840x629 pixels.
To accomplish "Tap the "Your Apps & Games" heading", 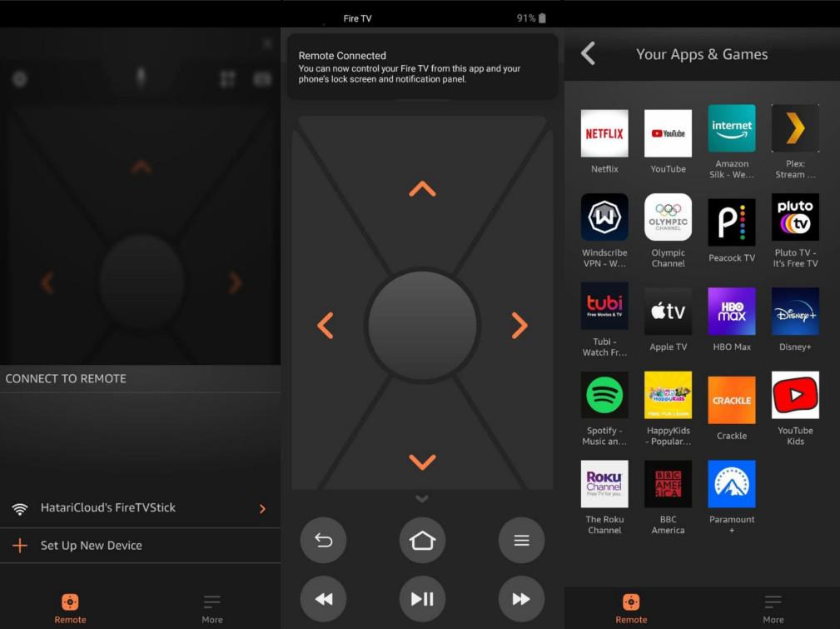I will coord(702,54).
